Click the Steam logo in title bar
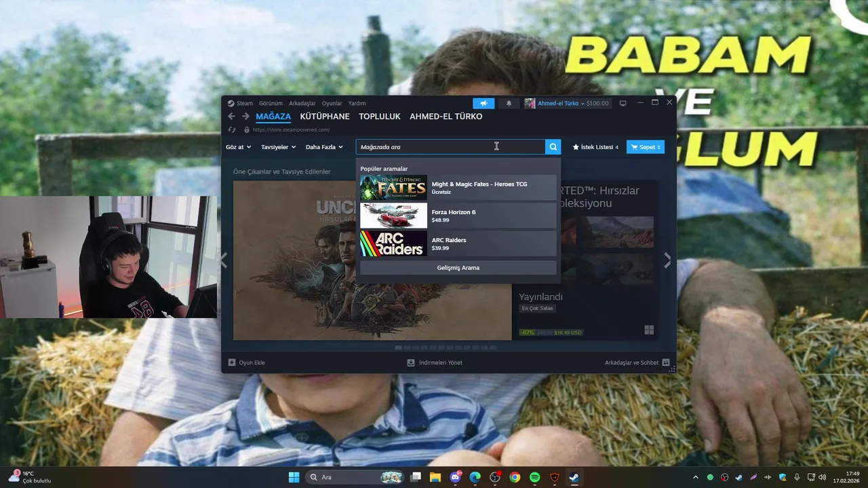This screenshot has width=868, height=488. pyautogui.click(x=231, y=103)
